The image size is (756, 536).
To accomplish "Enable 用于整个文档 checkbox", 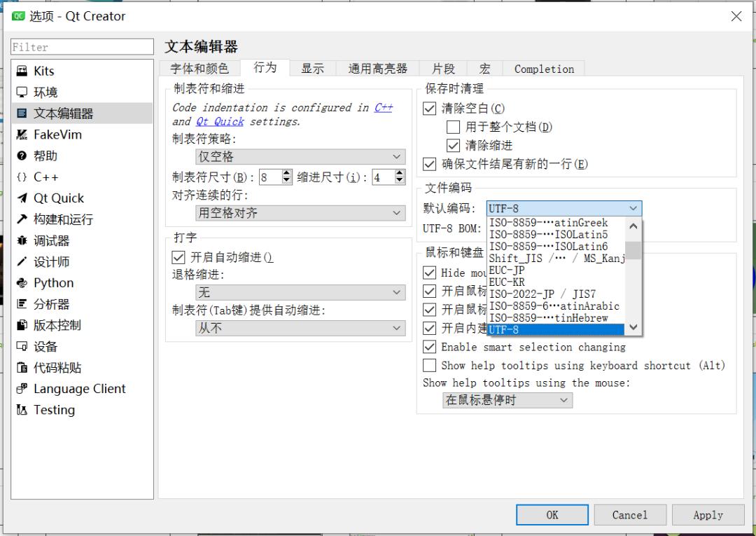I will click(453, 127).
